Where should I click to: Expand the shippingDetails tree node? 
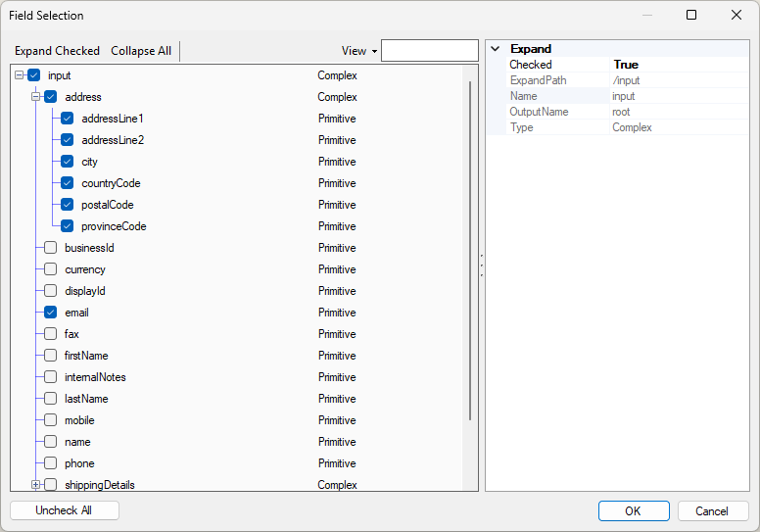coord(35,484)
